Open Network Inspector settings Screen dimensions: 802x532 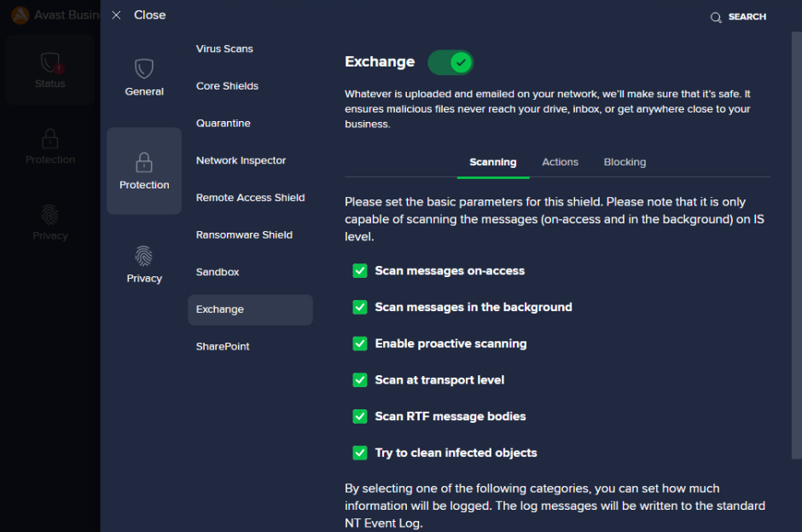241,160
